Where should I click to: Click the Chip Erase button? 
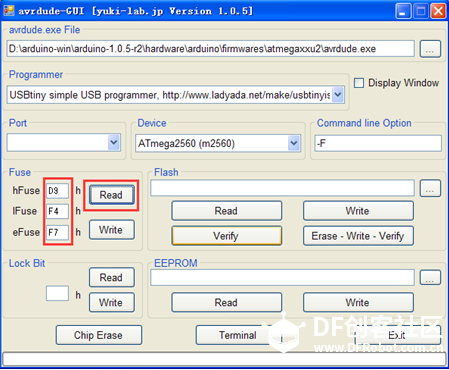[98, 335]
